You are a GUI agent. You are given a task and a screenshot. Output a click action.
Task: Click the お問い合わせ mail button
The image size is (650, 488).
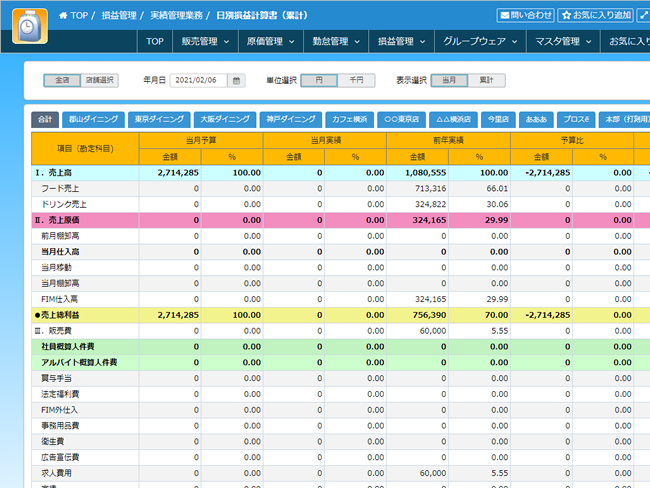pos(525,15)
